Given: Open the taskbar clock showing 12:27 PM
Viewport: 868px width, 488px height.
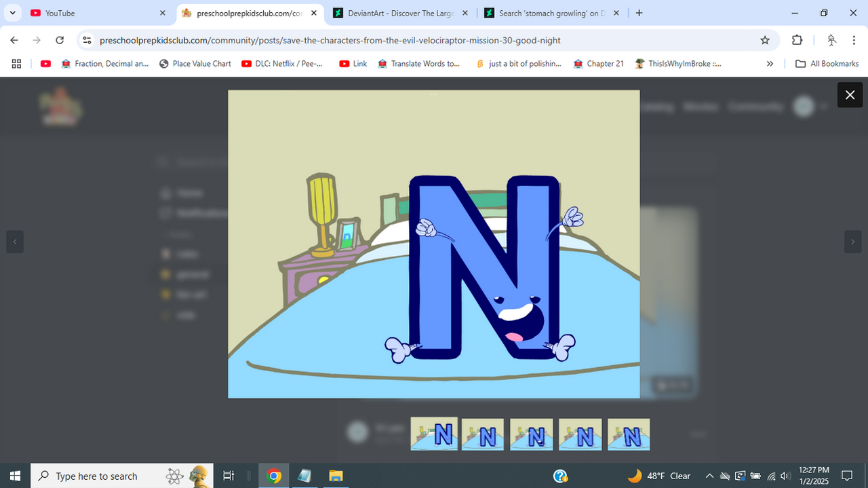Looking at the screenshot, I should tap(814, 476).
